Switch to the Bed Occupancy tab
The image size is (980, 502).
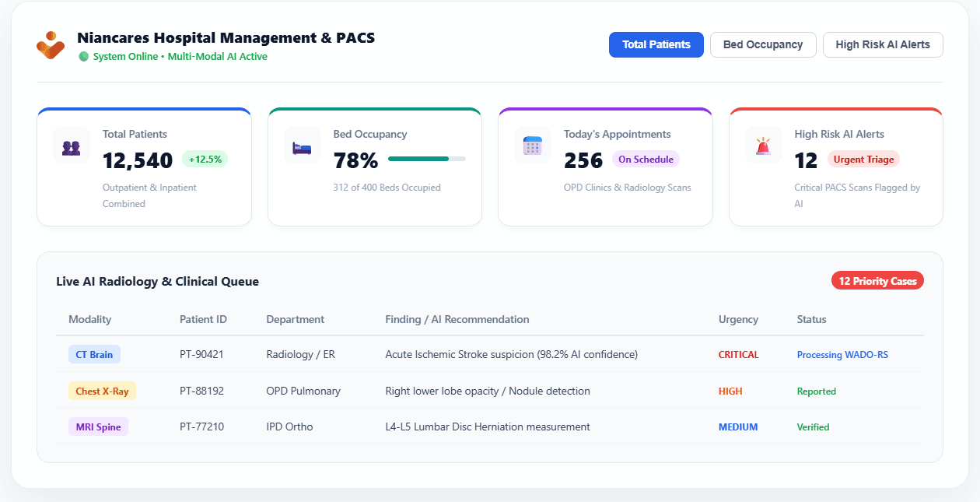tap(763, 44)
